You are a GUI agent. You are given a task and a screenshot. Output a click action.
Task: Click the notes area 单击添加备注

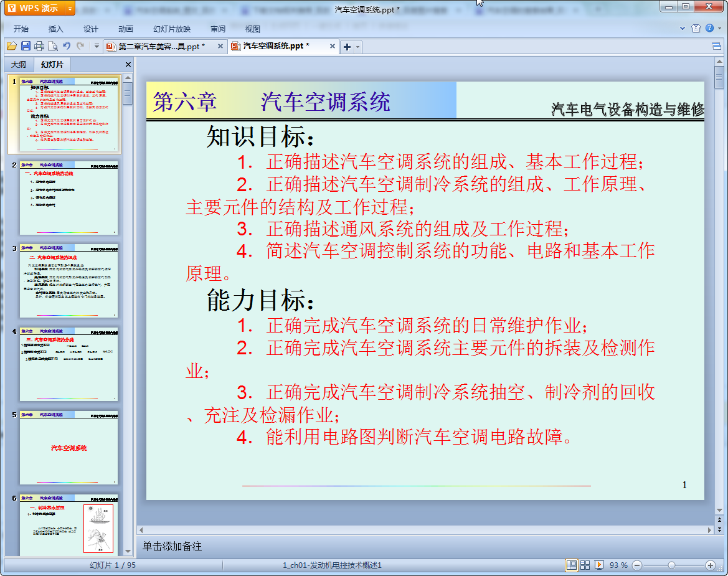click(172, 546)
